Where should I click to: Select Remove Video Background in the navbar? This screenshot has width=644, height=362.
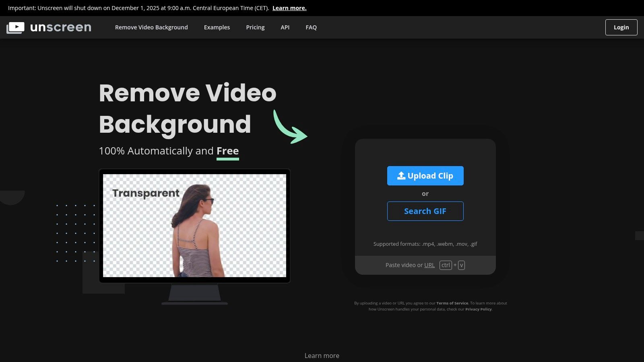tap(151, 27)
